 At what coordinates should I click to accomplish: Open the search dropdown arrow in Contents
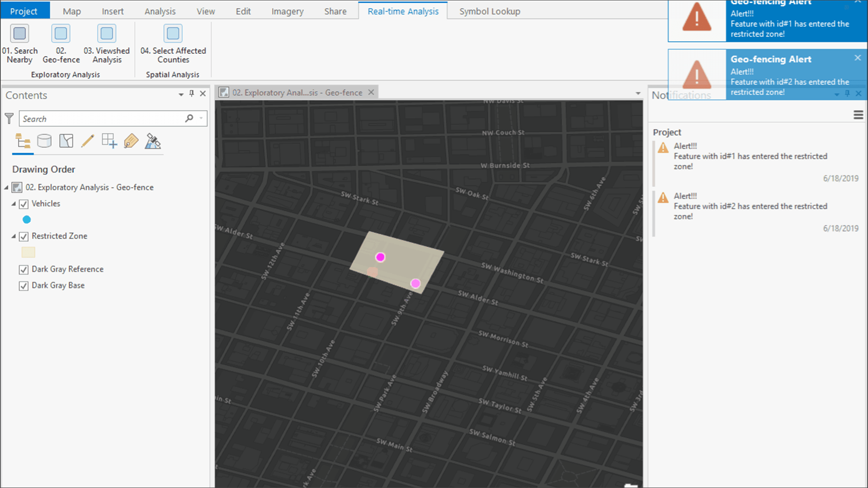(x=201, y=118)
